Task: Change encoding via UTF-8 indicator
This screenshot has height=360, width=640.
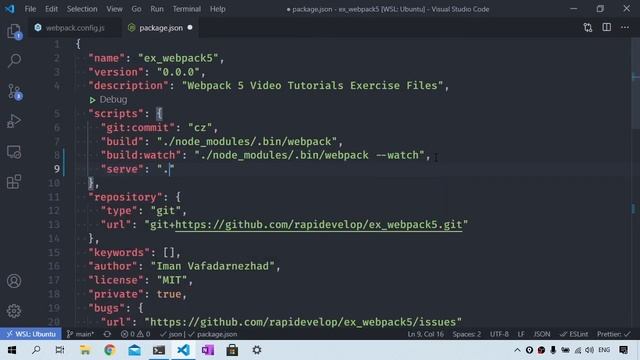Action: click(x=499, y=334)
